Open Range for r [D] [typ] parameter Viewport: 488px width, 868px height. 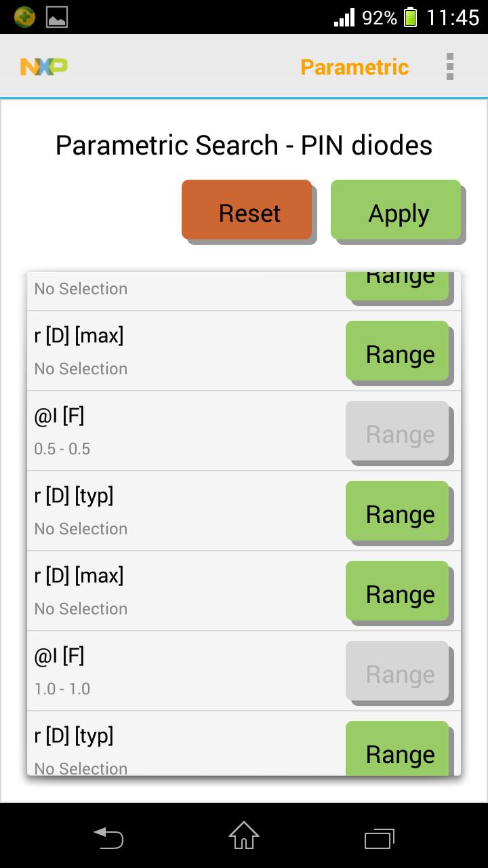pyautogui.click(x=399, y=513)
